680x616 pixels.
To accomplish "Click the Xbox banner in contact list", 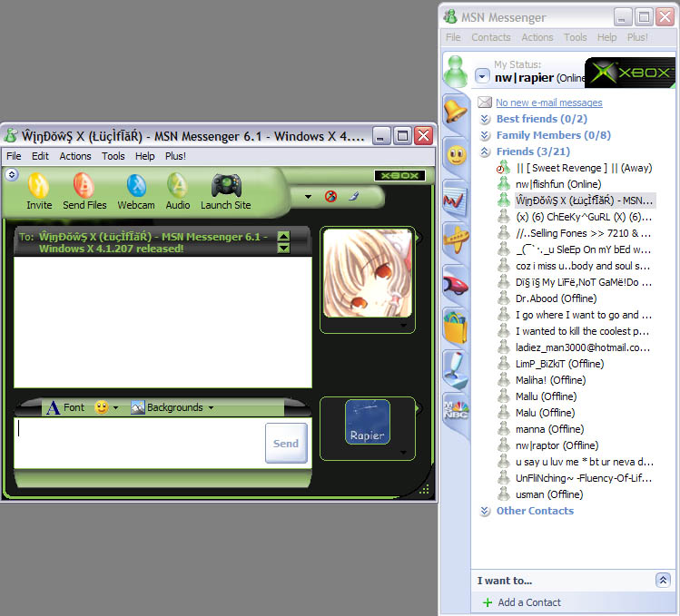I will click(x=630, y=73).
